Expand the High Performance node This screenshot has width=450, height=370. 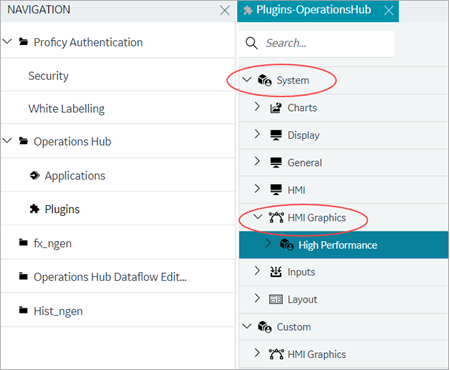tap(268, 243)
